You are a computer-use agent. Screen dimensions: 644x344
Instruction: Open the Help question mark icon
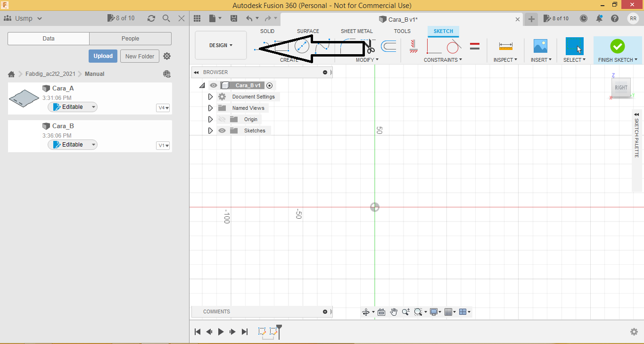615,18
